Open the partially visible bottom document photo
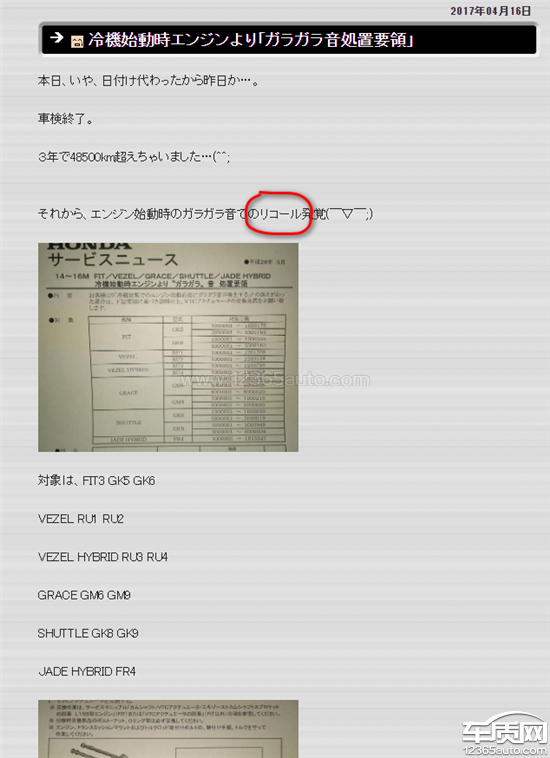The image size is (550, 758). point(168,729)
